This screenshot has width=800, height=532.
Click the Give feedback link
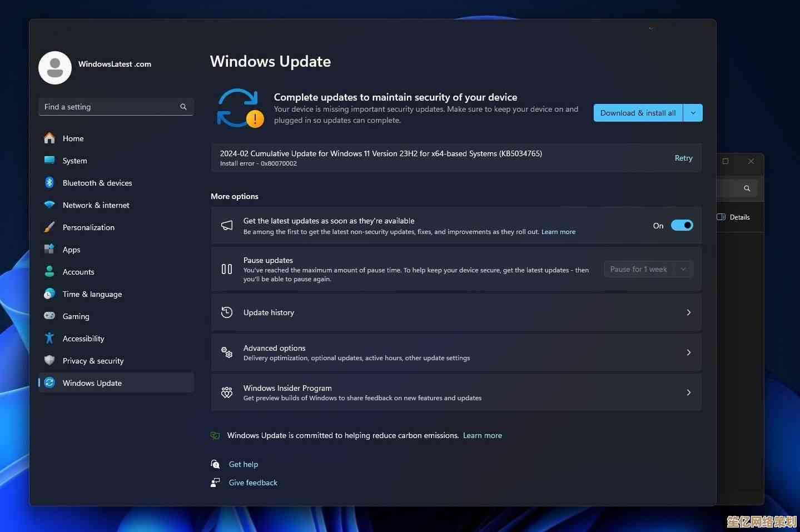click(x=253, y=483)
